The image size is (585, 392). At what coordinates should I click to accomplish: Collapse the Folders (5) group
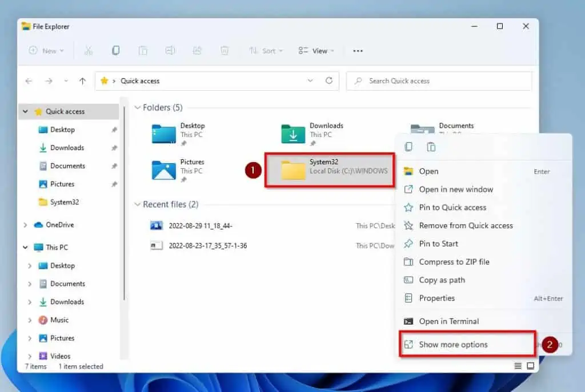click(x=137, y=107)
